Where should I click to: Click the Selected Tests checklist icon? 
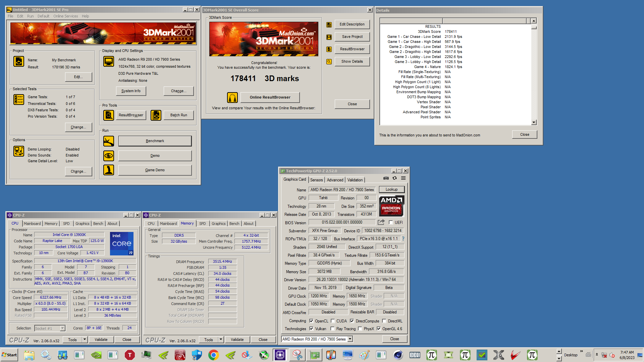click(19, 100)
